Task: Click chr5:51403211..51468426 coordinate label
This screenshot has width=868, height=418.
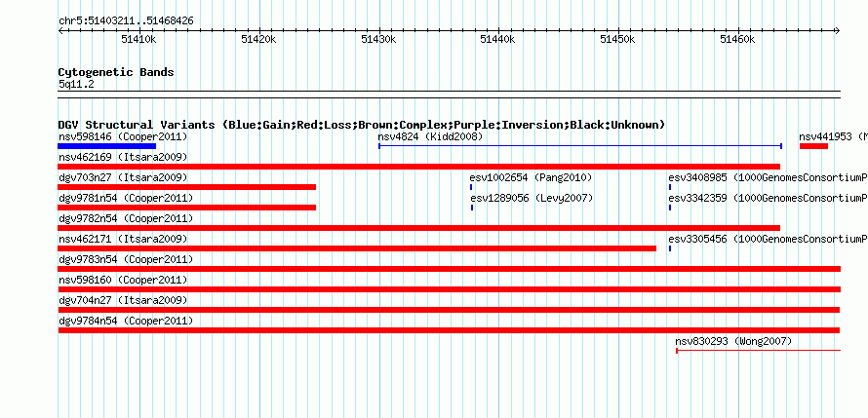Action: coord(126,21)
